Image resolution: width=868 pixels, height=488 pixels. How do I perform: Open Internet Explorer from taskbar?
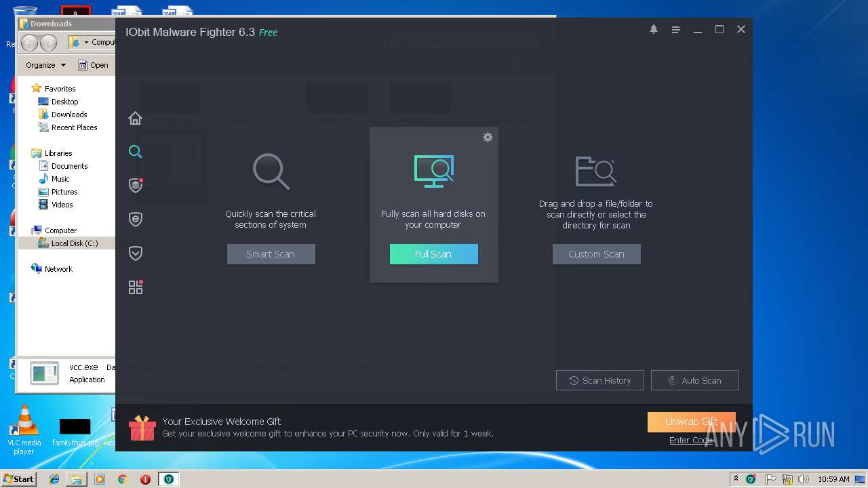pyautogui.click(x=54, y=479)
